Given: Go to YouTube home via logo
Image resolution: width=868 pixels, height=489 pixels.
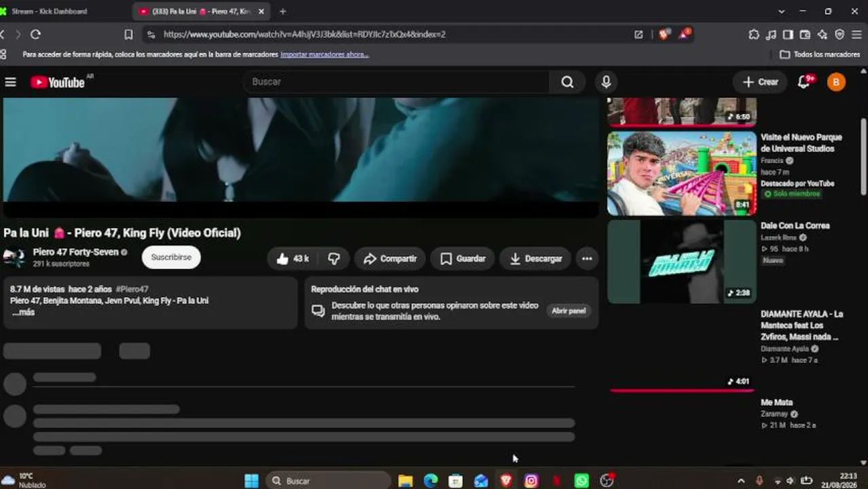Looking at the screenshot, I should [x=58, y=82].
